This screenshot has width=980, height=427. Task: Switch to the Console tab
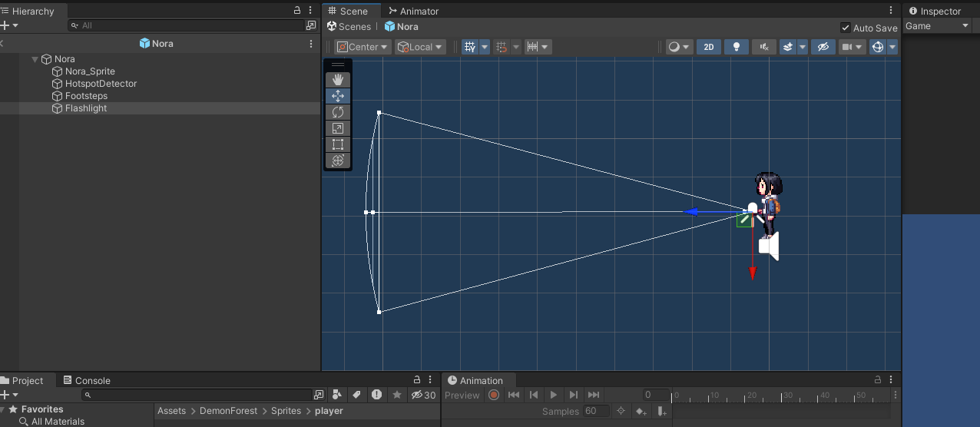pos(87,380)
